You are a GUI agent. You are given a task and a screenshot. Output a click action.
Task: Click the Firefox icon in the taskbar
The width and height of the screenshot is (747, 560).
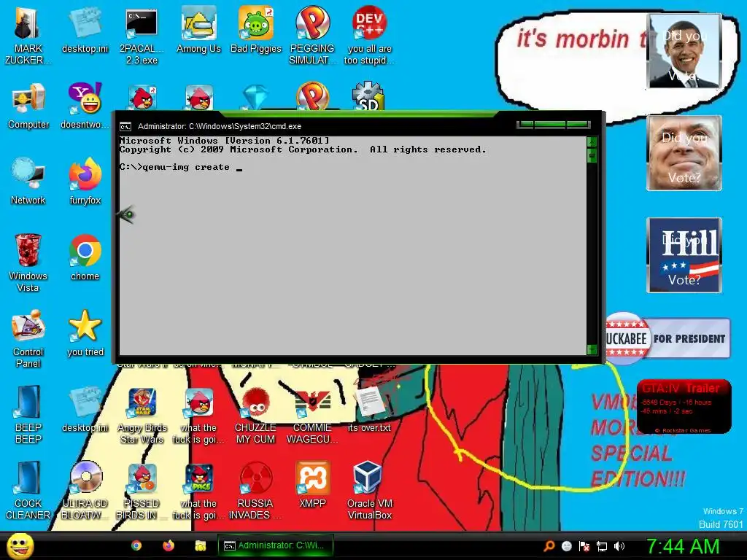point(169,545)
